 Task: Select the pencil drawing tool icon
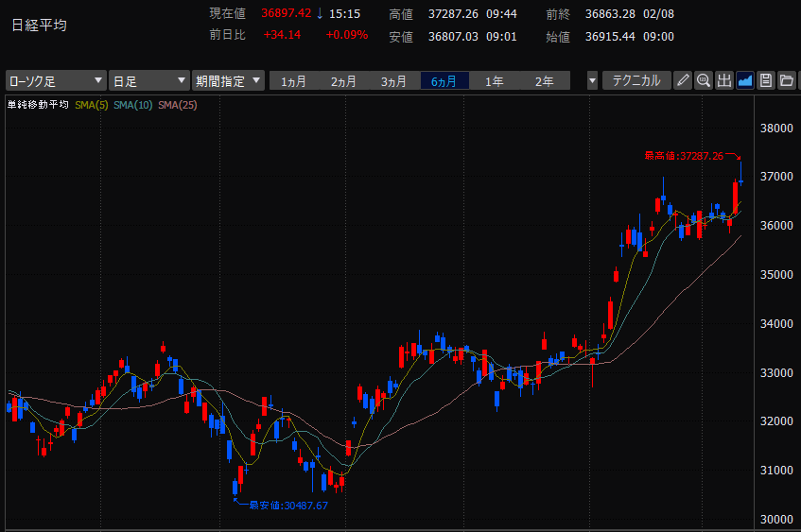click(x=683, y=80)
